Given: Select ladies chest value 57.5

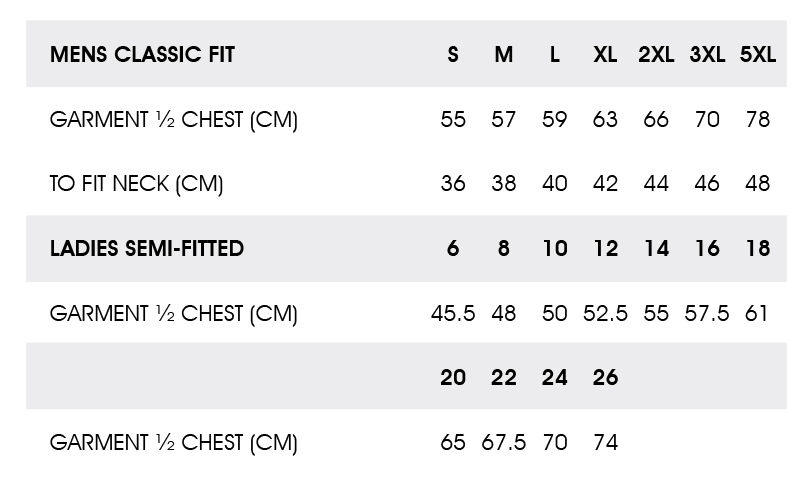Looking at the screenshot, I should click(707, 314).
